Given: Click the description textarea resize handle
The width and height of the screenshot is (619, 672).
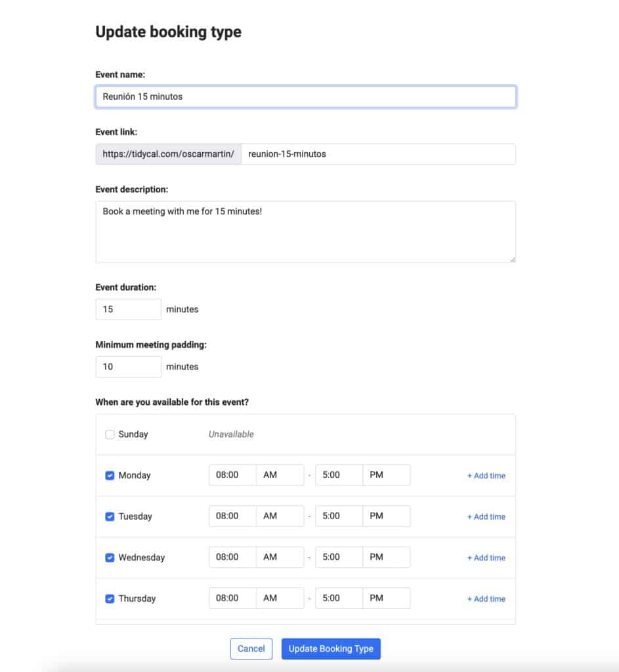Looking at the screenshot, I should point(512,259).
